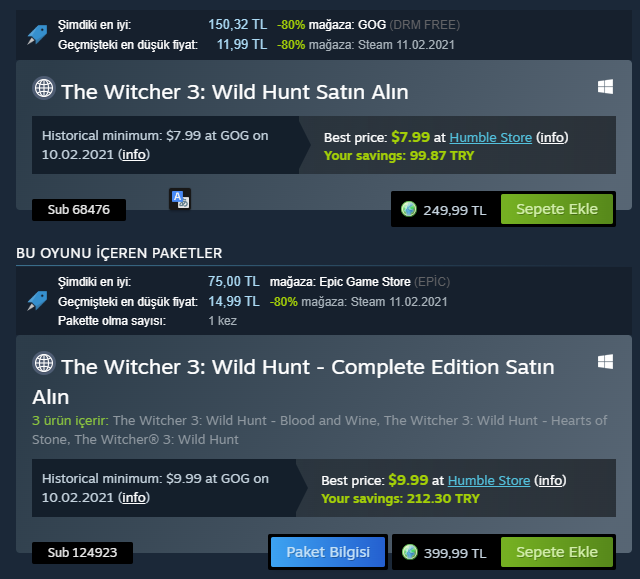Click globe icon beside the Complete Edition title
The height and width of the screenshot is (579, 640).
pyautogui.click(x=44, y=362)
